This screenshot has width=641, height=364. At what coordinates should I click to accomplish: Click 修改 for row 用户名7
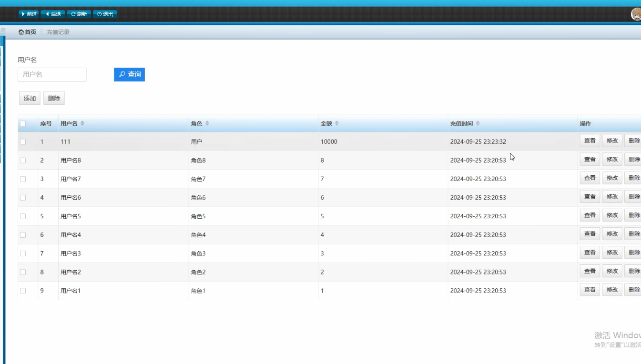(612, 178)
